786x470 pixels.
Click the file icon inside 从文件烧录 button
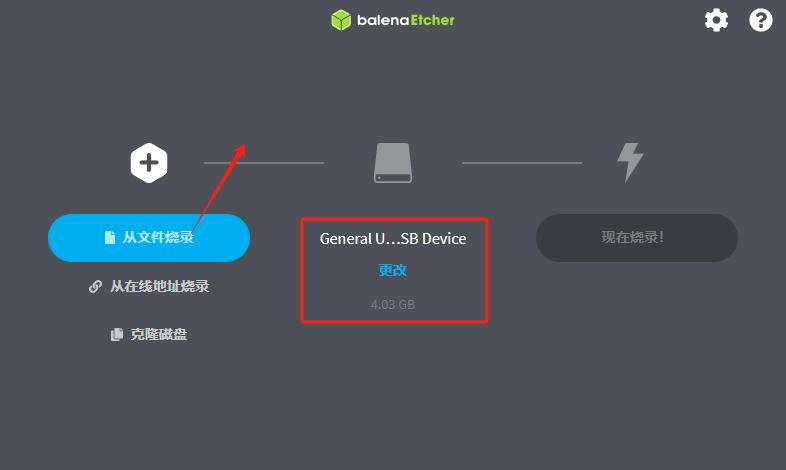[x=110, y=238]
